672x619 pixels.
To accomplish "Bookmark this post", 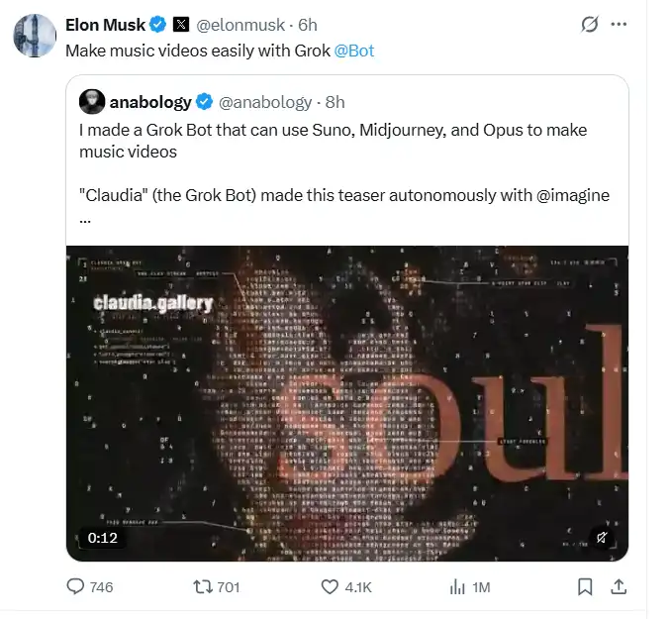I will [x=585, y=586].
